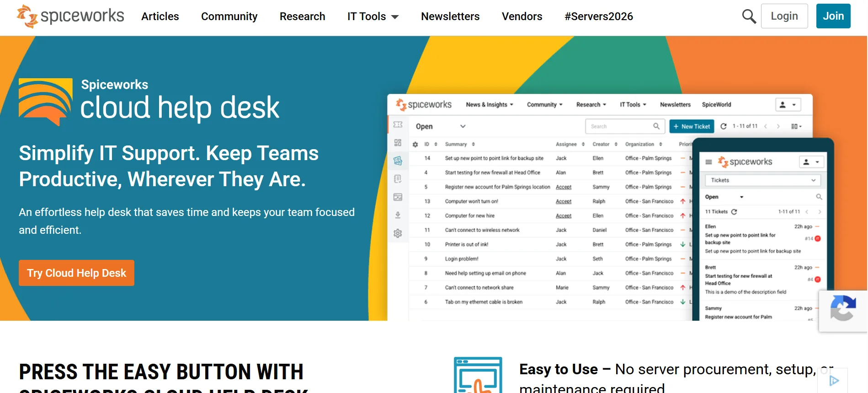
Task: Click the spiceworks logo in the mobile preview
Action: pyautogui.click(x=745, y=162)
